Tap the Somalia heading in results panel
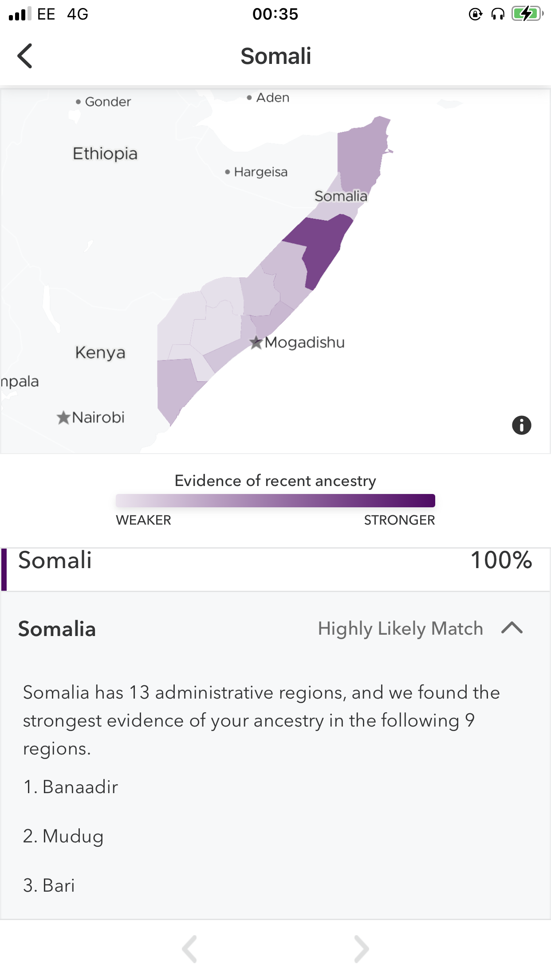This screenshot has height=980, width=551. (57, 628)
